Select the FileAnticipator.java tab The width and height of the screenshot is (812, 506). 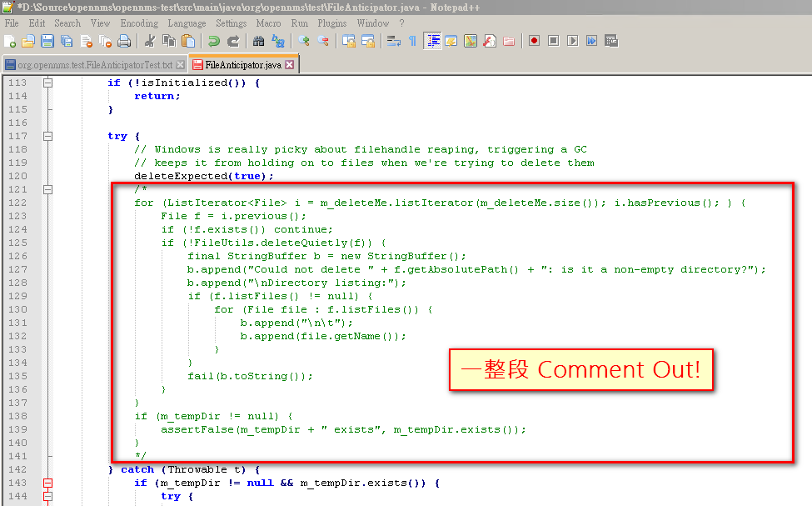243,65
